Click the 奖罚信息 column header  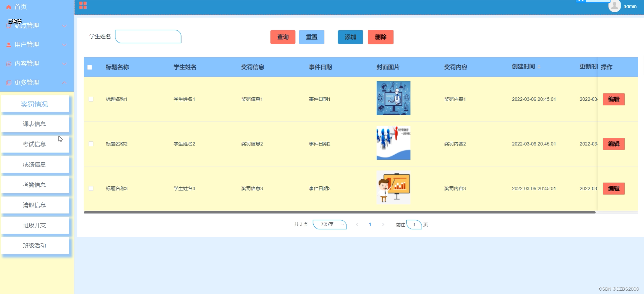pos(253,67)
